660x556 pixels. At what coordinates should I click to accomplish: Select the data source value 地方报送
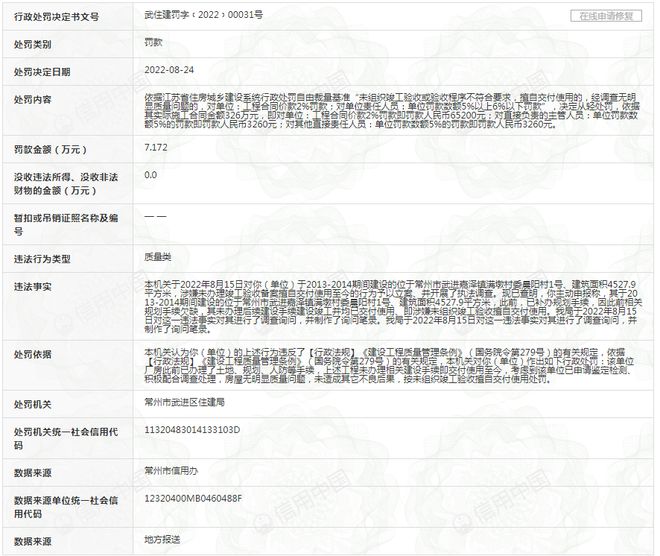[162, 539]
